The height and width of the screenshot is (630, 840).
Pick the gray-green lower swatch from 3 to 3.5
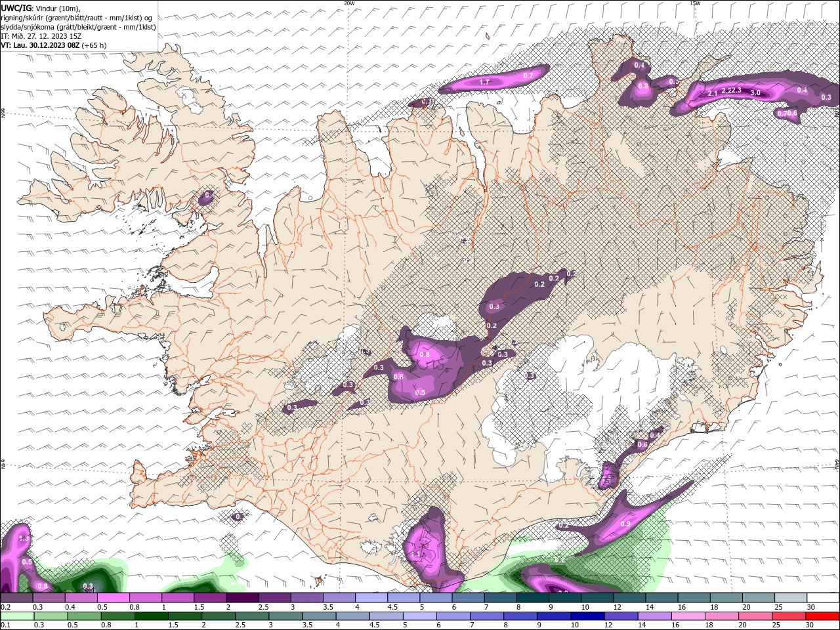click(x=285, y=616)
